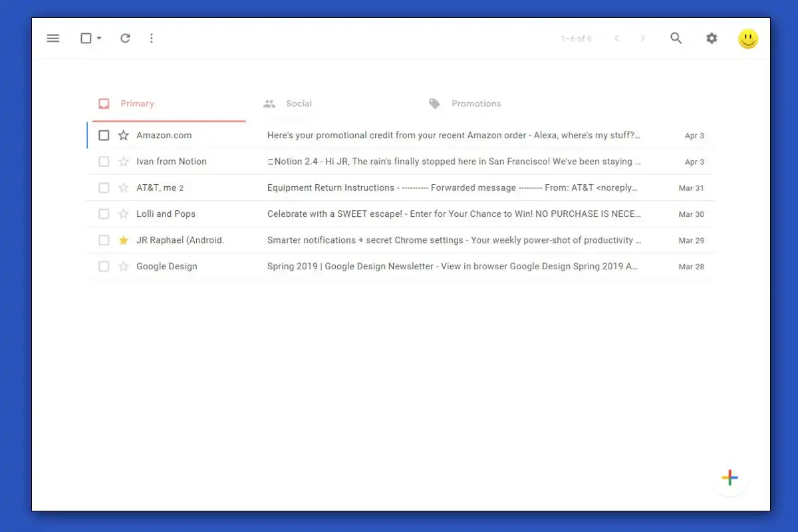Screen dimensions: 798x532
Task: Tick the select-all checkbox in toolbar
Action: [x=86, y=38]
